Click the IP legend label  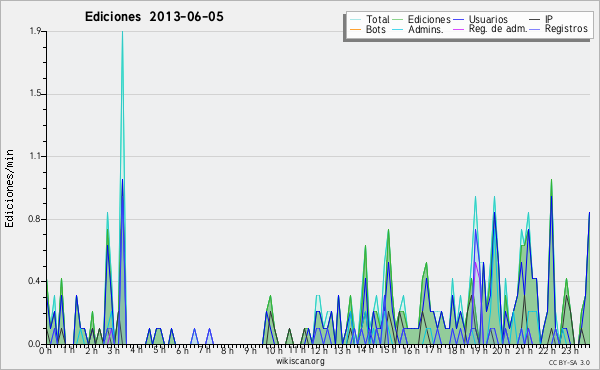tap(549, 19)
